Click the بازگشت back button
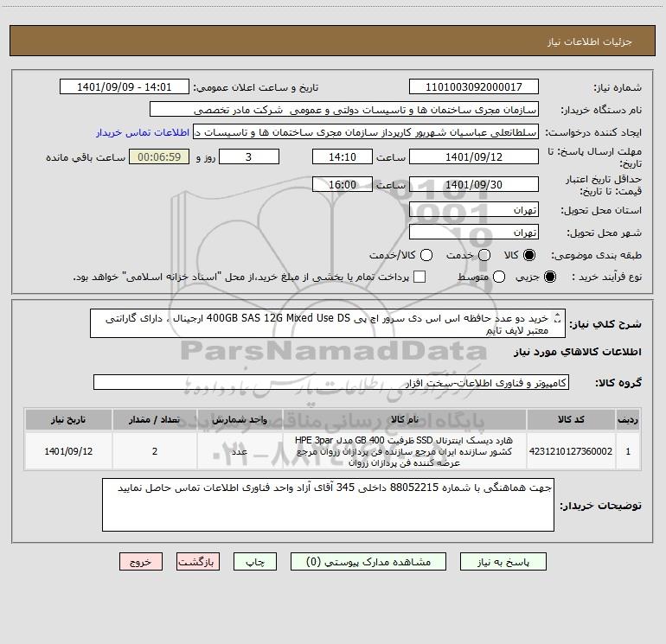The width and height of the screenshot is (666, 644). tap(198, 562)
